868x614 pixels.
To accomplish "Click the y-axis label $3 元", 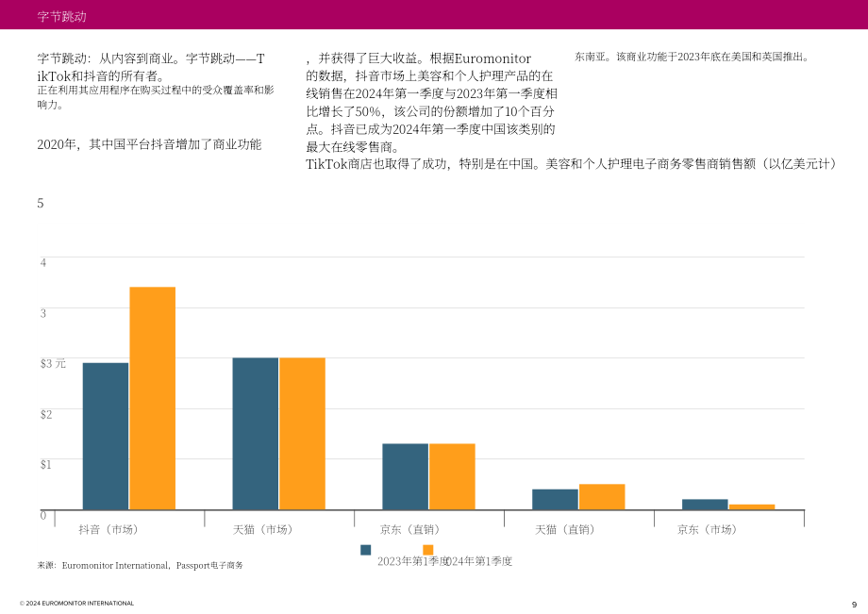I will pos(53,363).
